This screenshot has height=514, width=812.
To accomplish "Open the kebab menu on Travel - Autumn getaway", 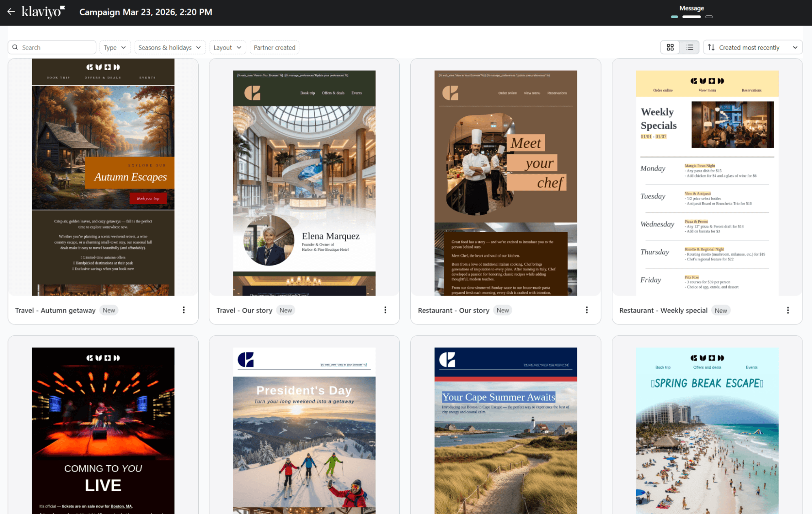I will pos(184,310).
